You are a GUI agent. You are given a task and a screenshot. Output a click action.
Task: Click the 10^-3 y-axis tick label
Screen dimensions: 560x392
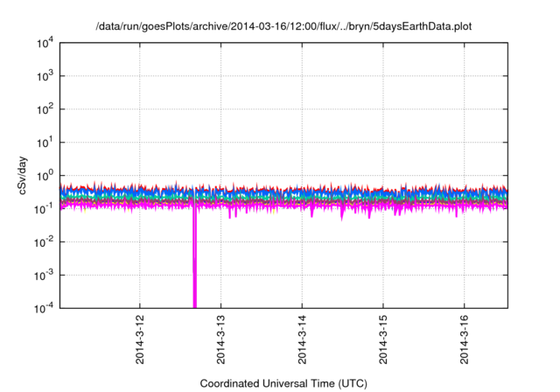45,276
